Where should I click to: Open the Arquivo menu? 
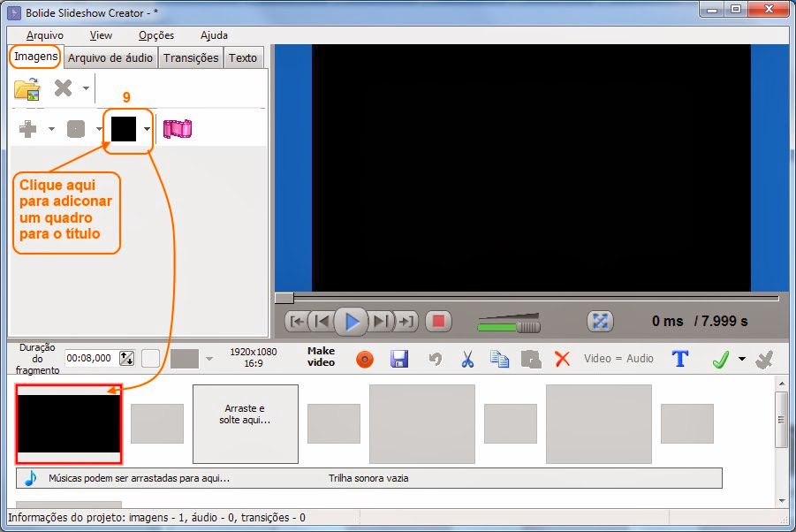coord(45,35)
